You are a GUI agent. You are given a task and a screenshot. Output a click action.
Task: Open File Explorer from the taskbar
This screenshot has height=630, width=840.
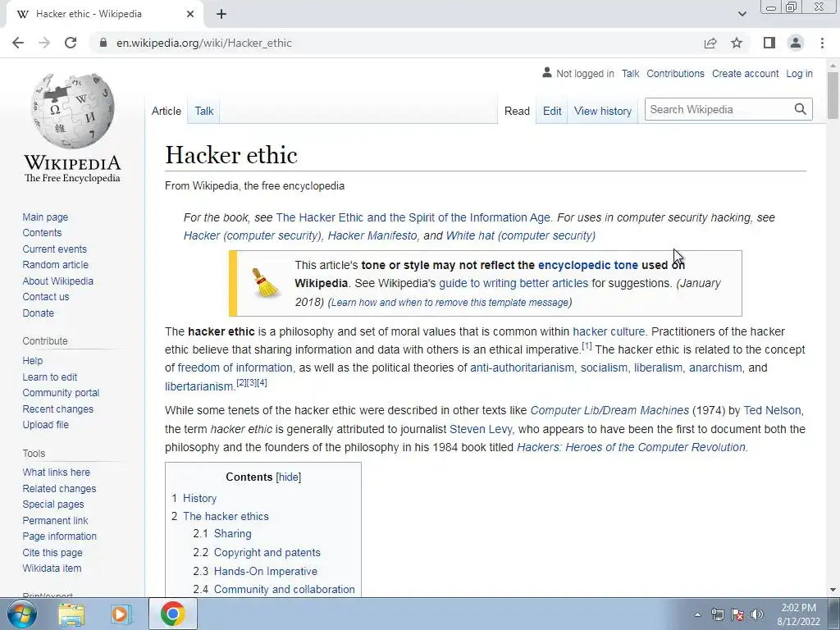71,614
